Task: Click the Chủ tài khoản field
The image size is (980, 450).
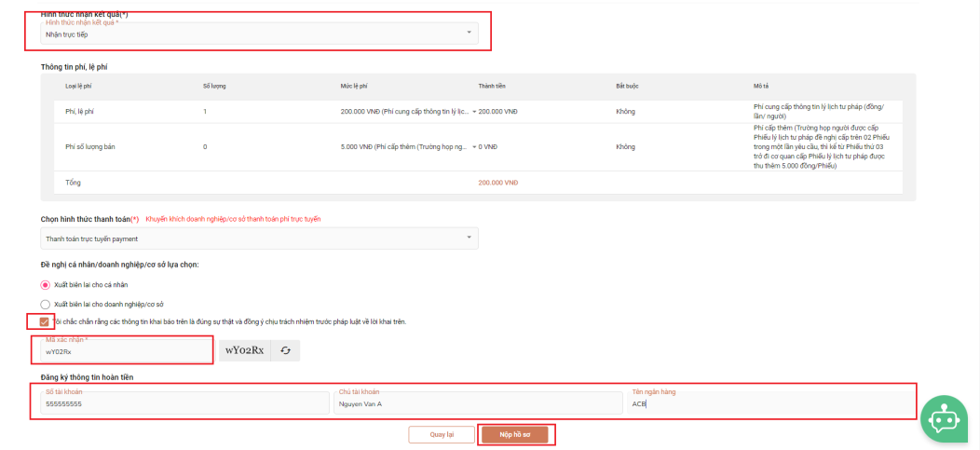Action: [477, 403]
